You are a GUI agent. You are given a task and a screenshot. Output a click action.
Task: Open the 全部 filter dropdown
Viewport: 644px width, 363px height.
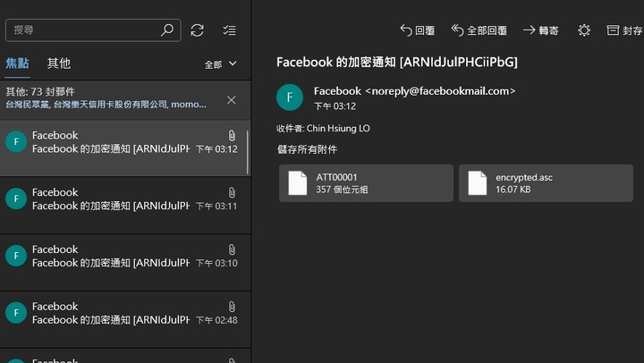coord(221,64)
